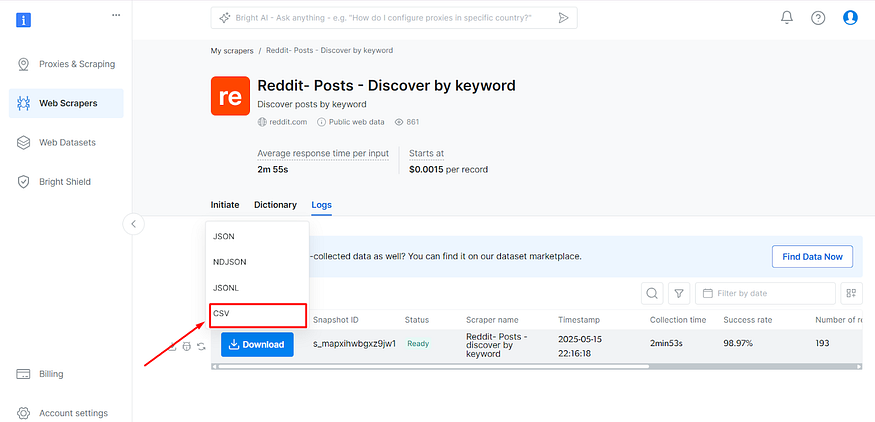Viewport: 875px width, 422px height.
Task: Open Proxies & Scraping section
Action: pos(66,64)
